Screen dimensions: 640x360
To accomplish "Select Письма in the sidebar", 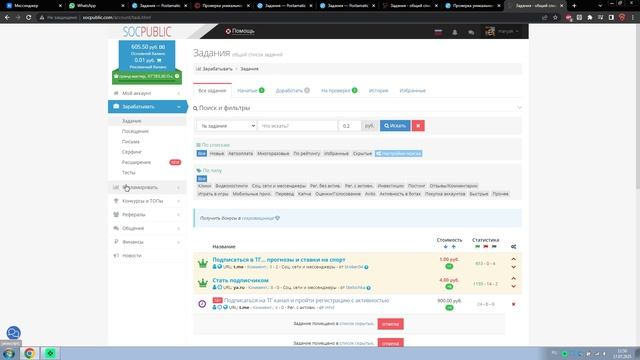I will pos(131,142).
